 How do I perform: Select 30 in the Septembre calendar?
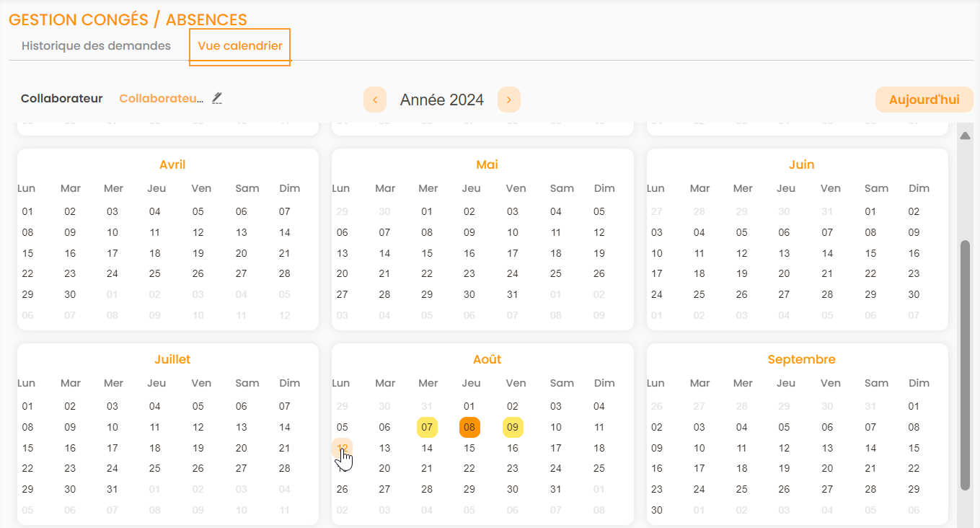656,510
